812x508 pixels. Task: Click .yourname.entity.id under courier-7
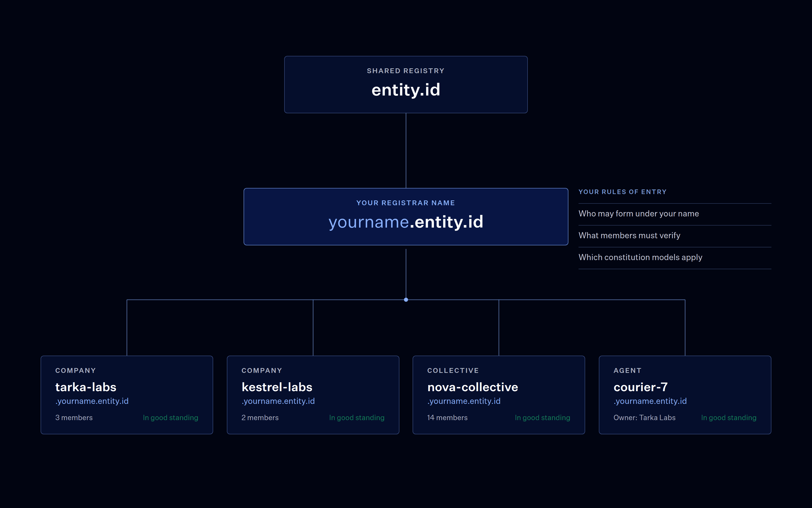point(650,401)
